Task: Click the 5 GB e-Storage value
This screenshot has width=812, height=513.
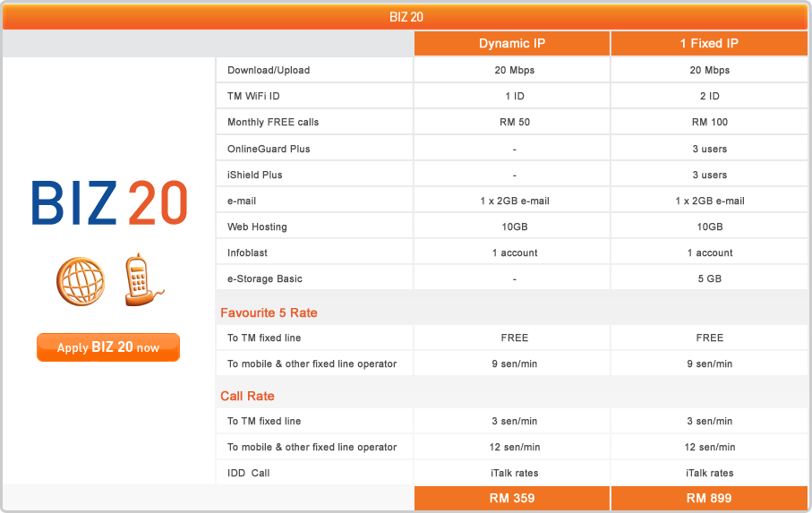Action: (709, 278)
